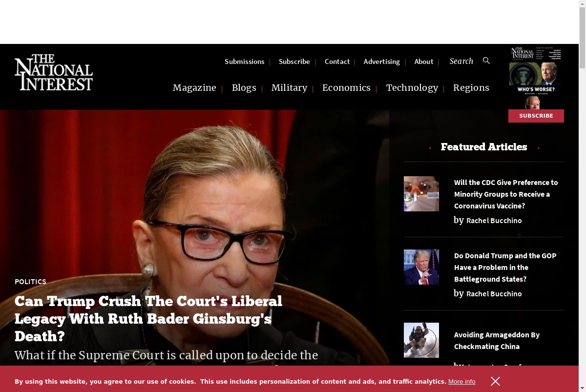Read Avoiding Armageddon By Checkmating China
Viewport: 586px width, 392px height.
497,341
